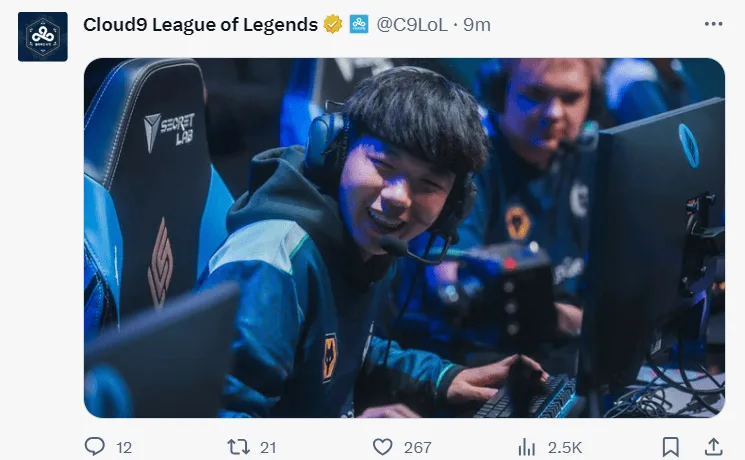Open the Cloud9 profile avatar
Image resolution: width=745 pixels, height=460 pixels.
tap(43, 37)
